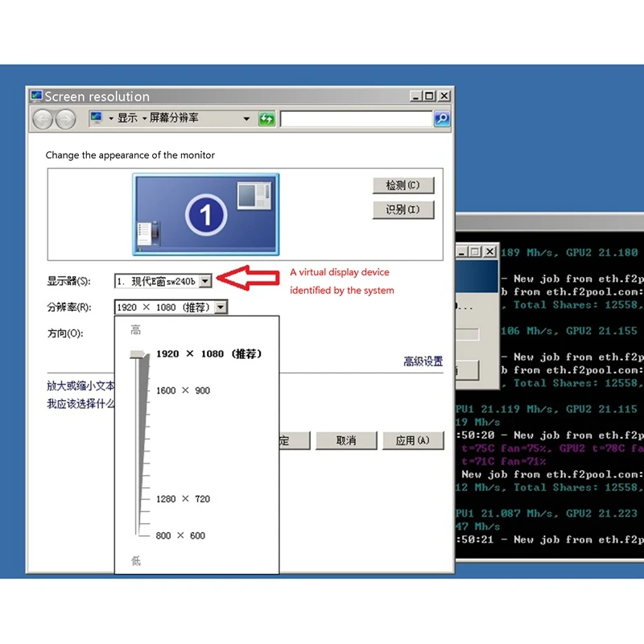This screenshot has width=644, height=644.
Task: Click the search magnifier icon
Action: [442, 118]
